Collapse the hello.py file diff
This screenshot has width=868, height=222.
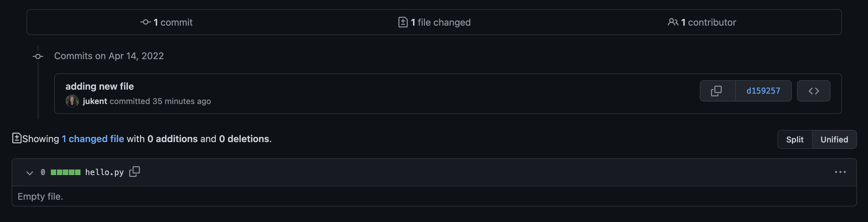click(x=30, y=173)
